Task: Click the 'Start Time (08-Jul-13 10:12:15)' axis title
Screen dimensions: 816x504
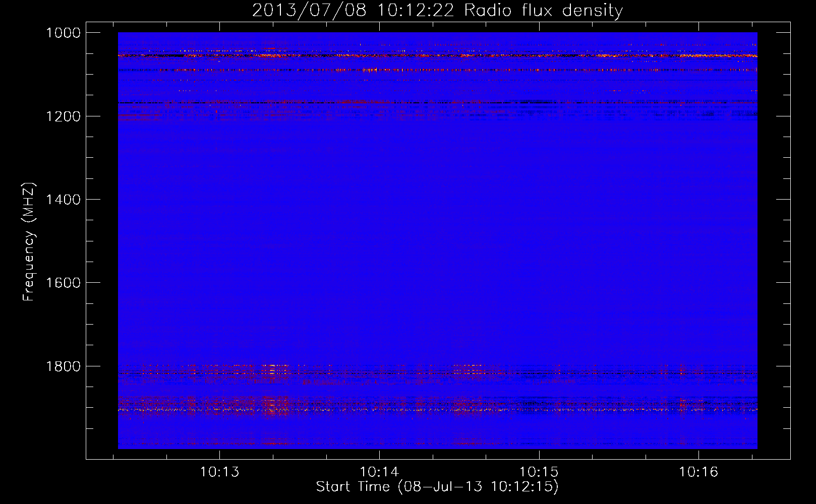Action: coord(437,487)
